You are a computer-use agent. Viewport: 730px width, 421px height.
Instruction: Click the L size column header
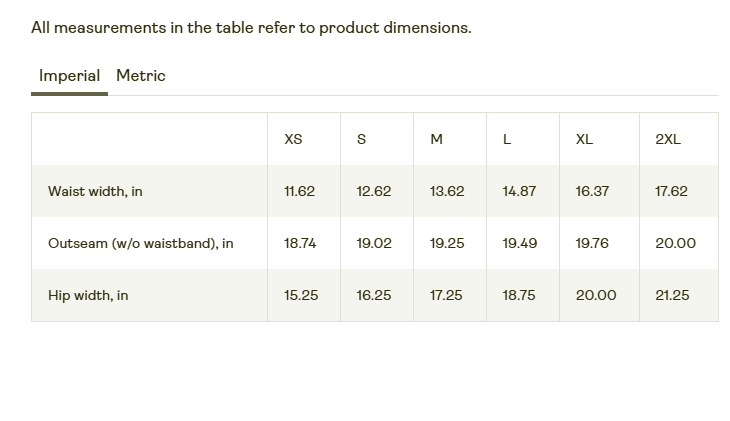click(507, 139)
